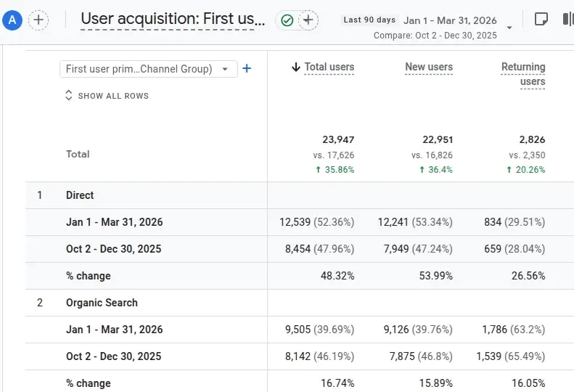Click Direct prior period cell 8,454 (47.96%)

(x=319, y=249)
